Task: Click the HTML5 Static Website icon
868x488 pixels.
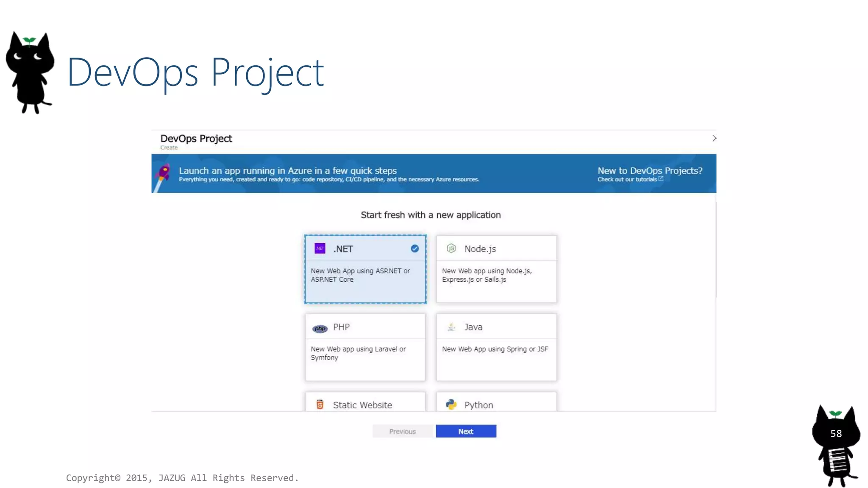Action: click(320, 405)
